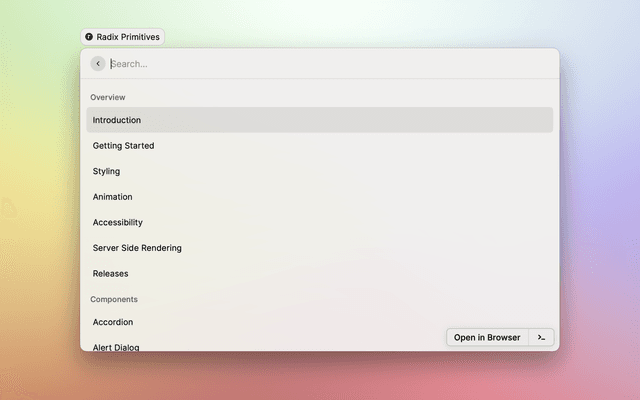This screenshot has height=400, width=640.
Task: Choose Styling from the Overview list
Action: [106, 171]
